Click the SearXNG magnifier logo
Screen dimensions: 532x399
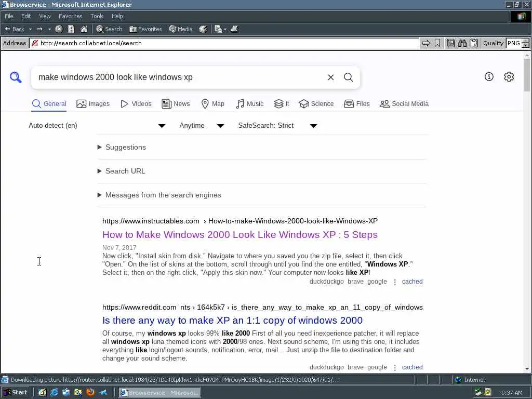[x=16, y=77]
